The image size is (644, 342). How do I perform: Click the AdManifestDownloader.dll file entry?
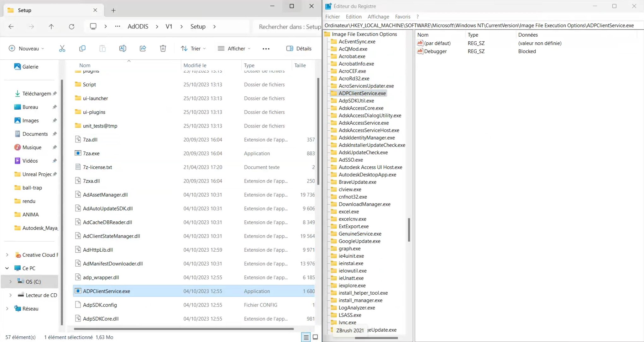[x=112, y=263]
